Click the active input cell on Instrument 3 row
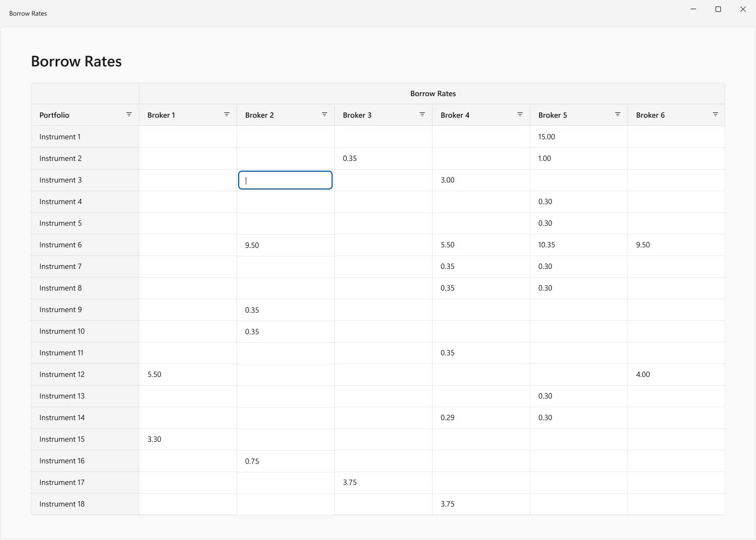 285,180
